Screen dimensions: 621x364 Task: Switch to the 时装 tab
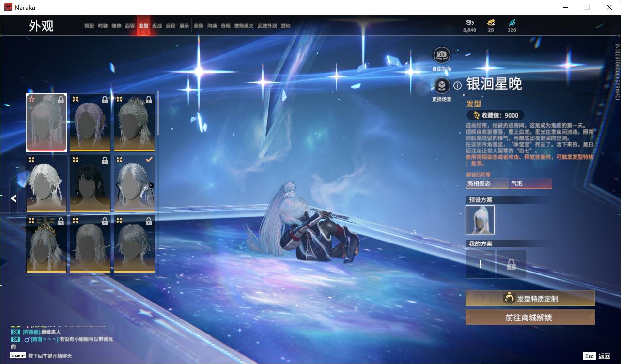tap(103, 26)
